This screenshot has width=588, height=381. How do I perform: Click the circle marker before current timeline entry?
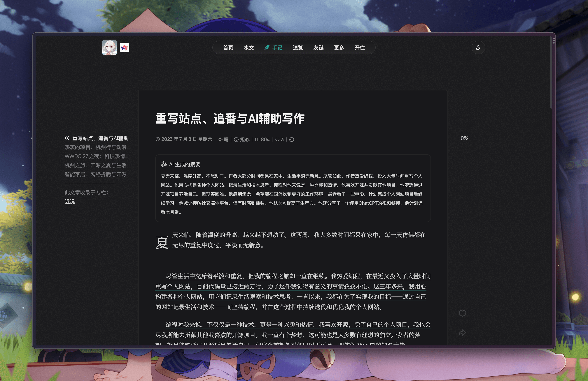67,138
